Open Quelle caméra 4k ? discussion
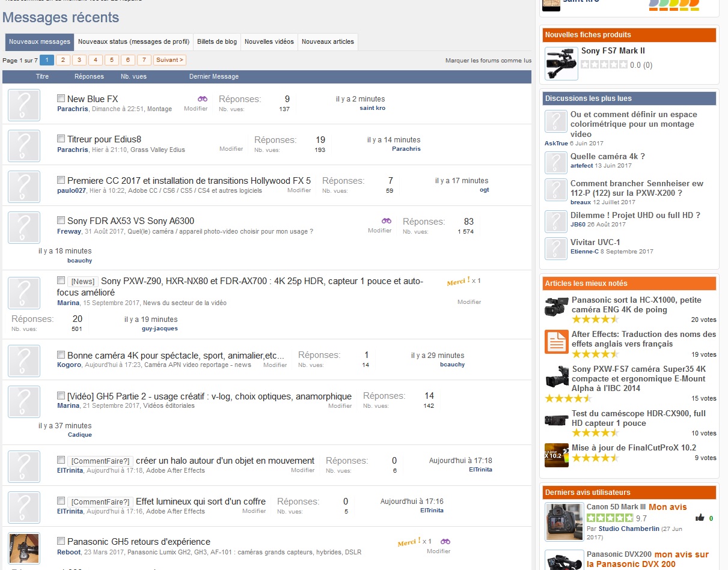Viewport: 728px width, 570px height. 608,156
